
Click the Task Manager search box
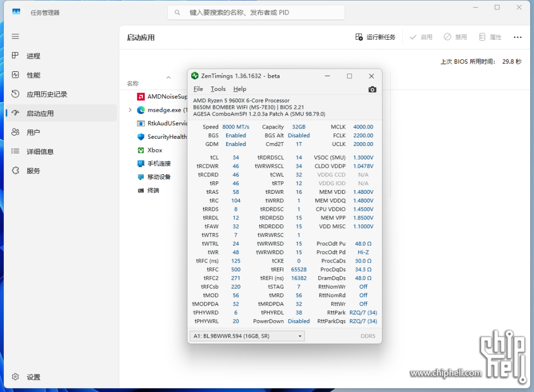click(256, 13)
